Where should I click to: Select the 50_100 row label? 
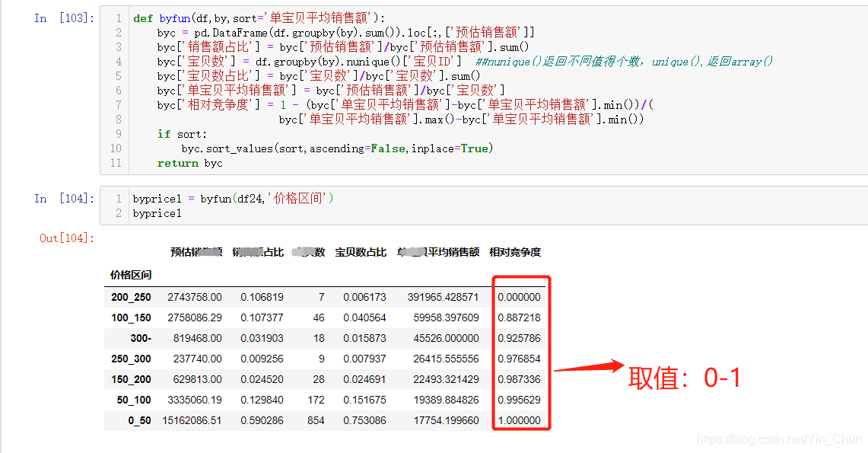click(x=133, y=399)
